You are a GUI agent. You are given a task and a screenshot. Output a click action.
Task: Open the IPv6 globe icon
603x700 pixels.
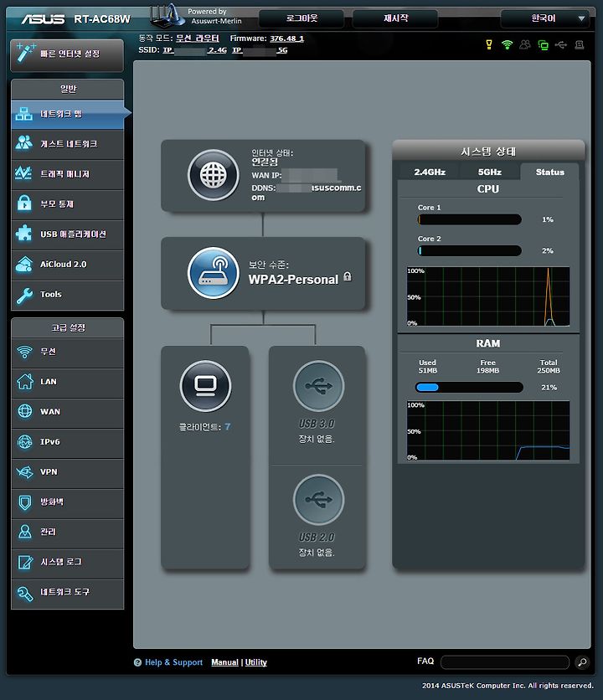[25, 441]
